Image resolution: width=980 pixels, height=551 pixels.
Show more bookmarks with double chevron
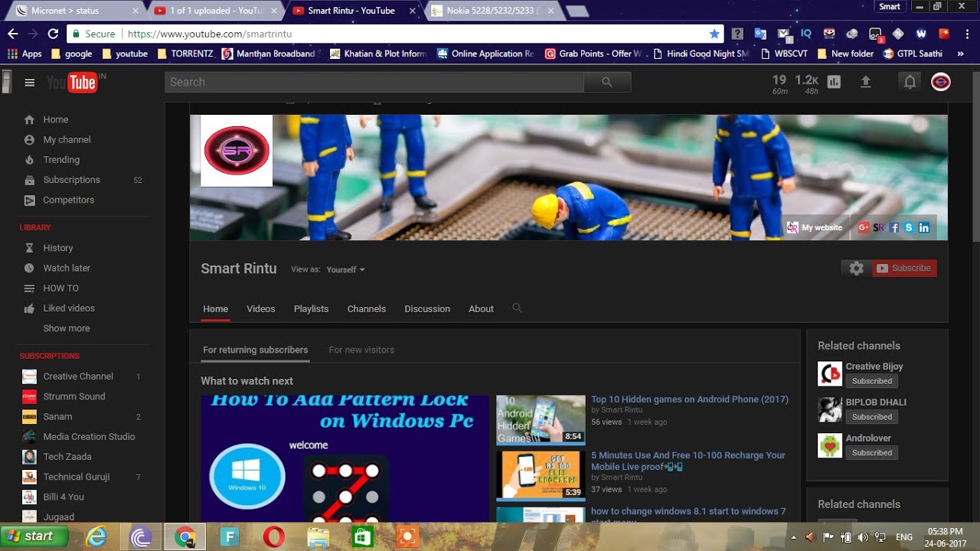[960, 54]
